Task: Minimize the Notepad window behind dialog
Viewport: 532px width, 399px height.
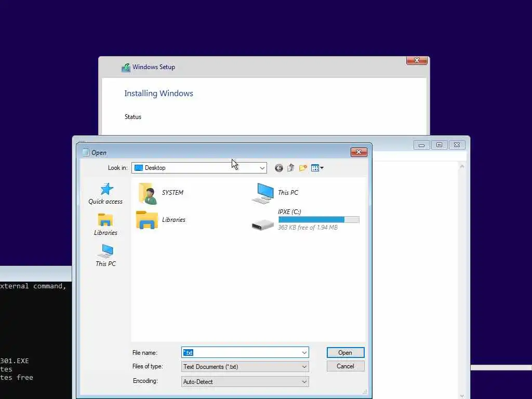Action: (422, 145)
